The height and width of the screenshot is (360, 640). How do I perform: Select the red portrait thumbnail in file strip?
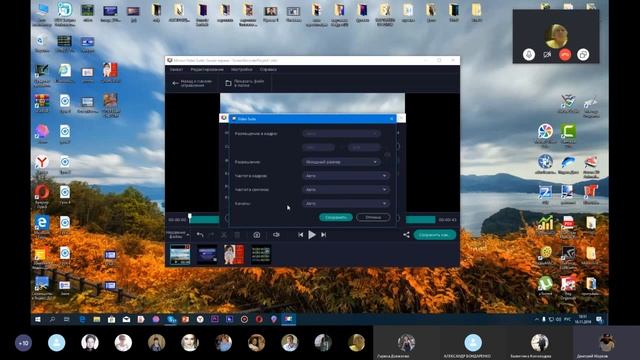[234, 254]
